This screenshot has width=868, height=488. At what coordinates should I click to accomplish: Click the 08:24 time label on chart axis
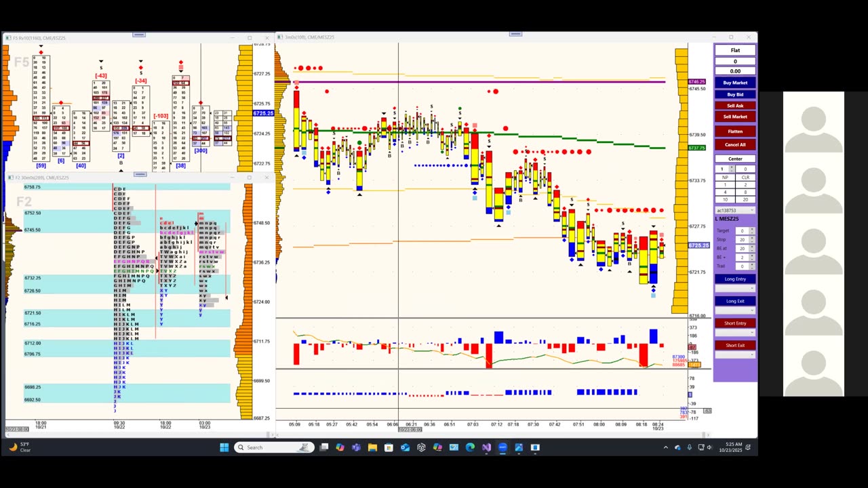[657, 424]
